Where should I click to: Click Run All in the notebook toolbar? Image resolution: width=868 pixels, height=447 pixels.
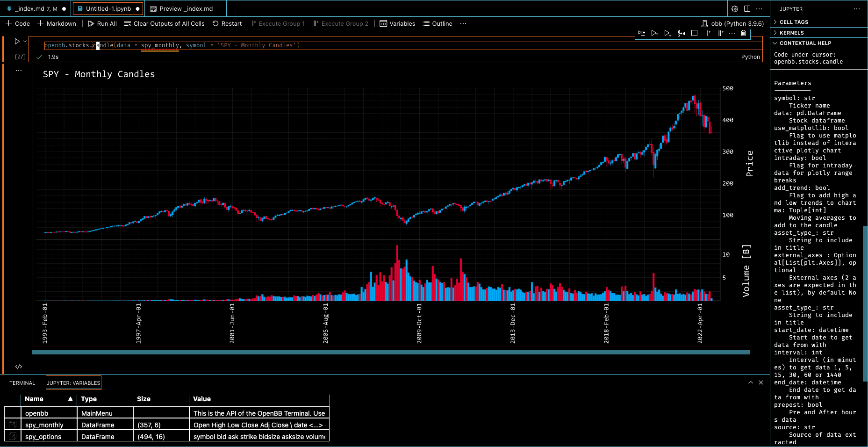click(102, 23)
